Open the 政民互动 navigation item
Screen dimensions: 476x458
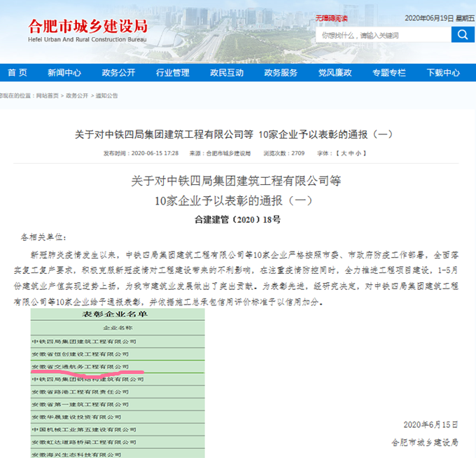coord(227,73)
